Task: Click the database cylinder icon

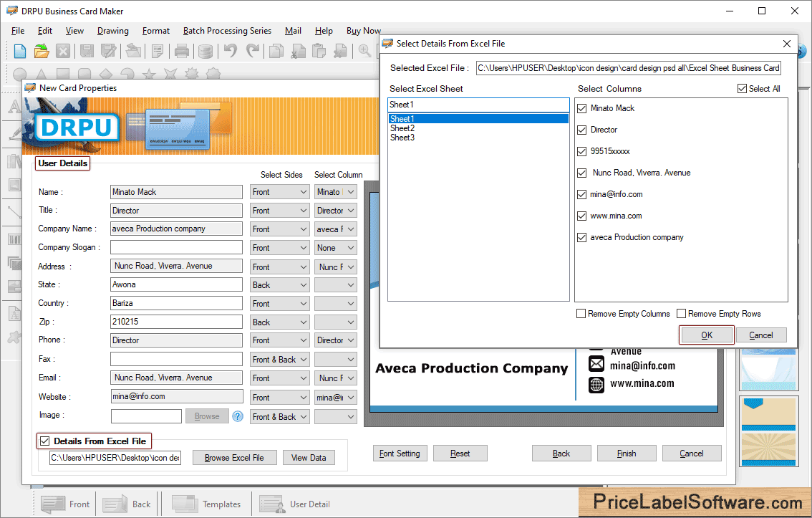Action: coord(205,51)
